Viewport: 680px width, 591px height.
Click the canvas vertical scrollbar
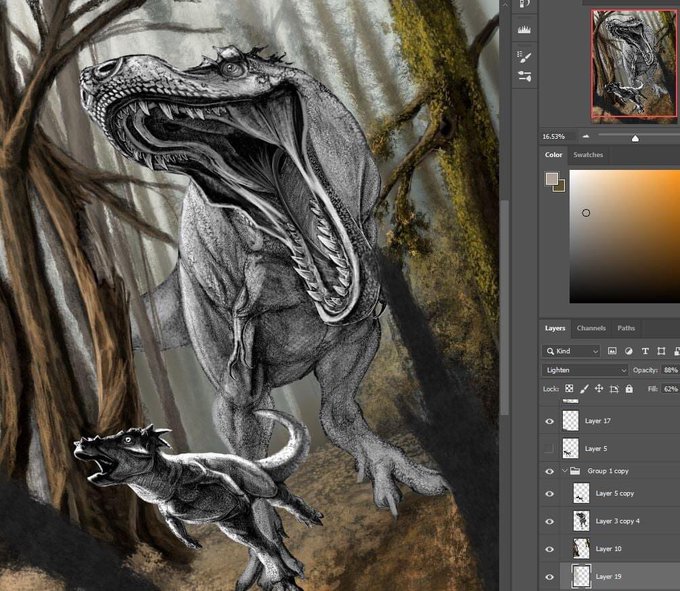coord(504,307)
